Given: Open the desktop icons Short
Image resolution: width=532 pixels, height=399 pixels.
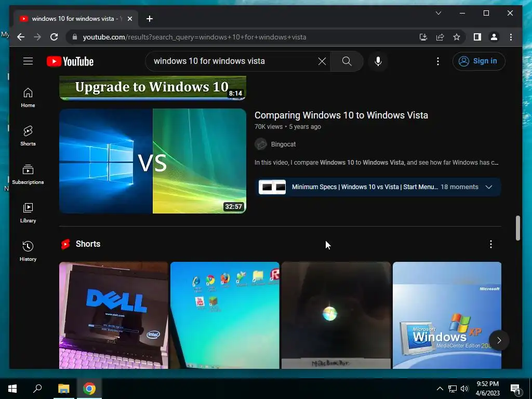Looking at the screenshot, I should click(x=224, y=315).
